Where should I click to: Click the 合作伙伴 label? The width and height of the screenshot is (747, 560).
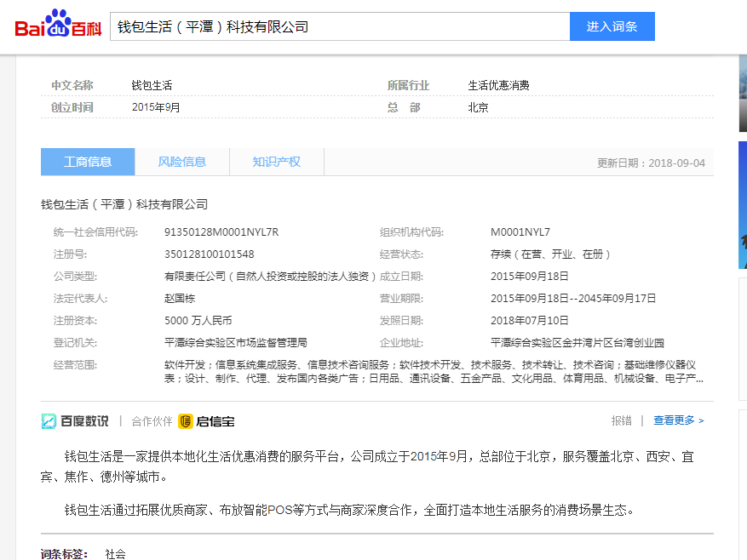[152, 421]
